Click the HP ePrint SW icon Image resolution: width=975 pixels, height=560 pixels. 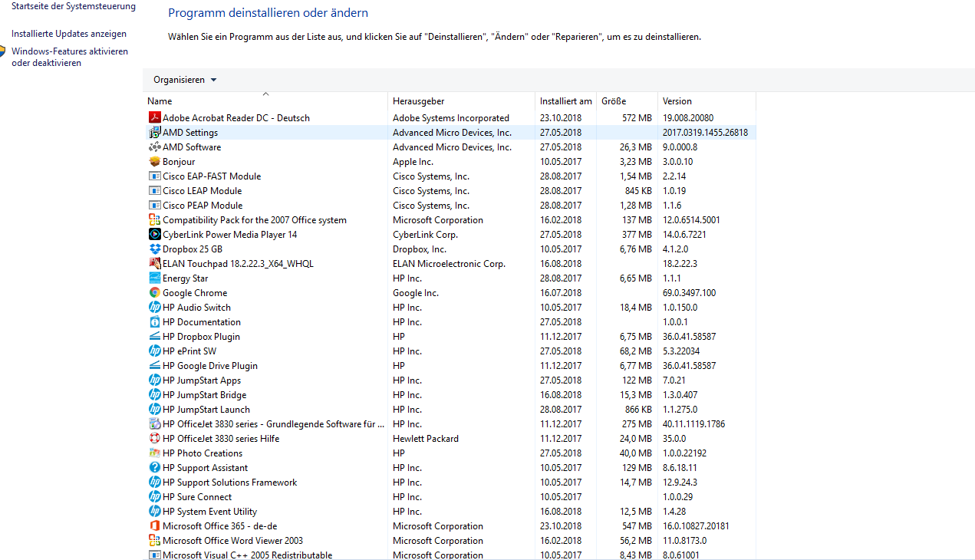coord(154,351)
